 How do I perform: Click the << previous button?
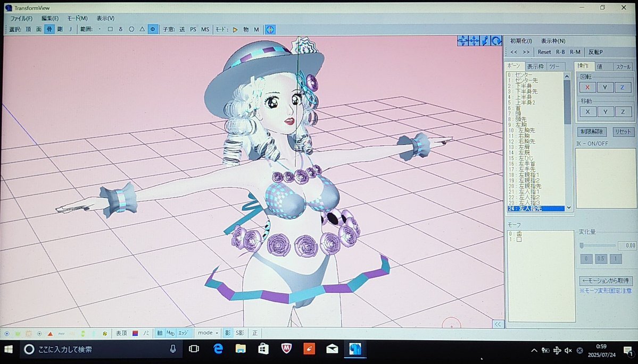click(x=514, y=52)
